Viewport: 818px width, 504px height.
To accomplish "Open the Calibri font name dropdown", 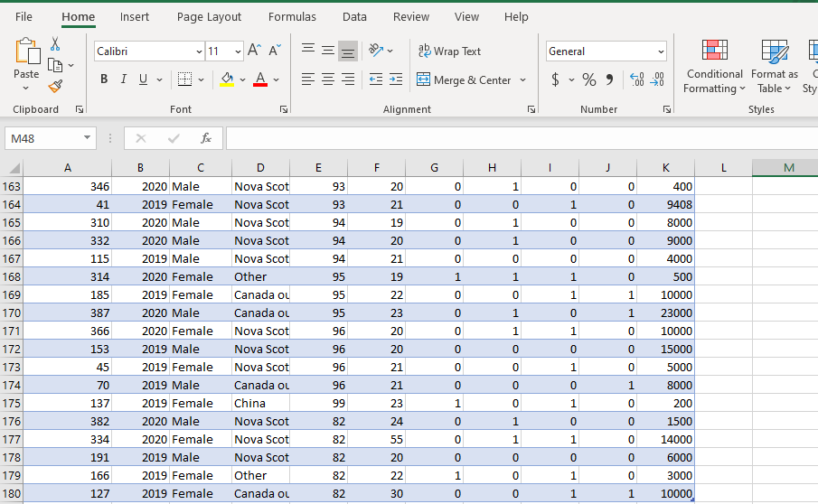I will [199, 51].
